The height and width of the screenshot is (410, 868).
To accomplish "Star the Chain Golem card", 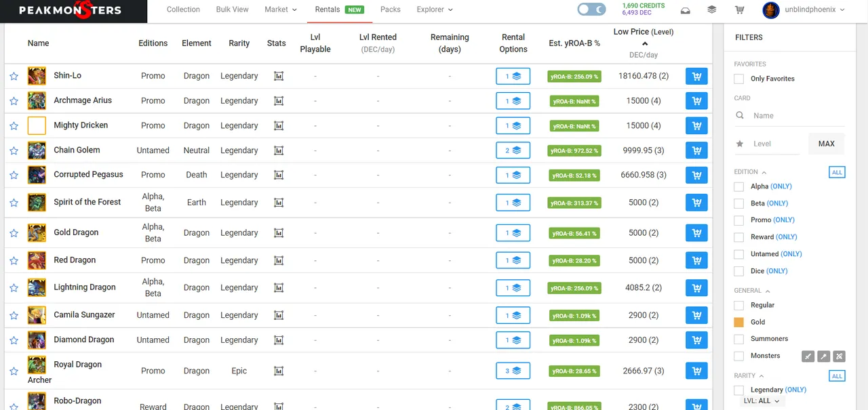I will pyautogui.click(x=14, y=150).
